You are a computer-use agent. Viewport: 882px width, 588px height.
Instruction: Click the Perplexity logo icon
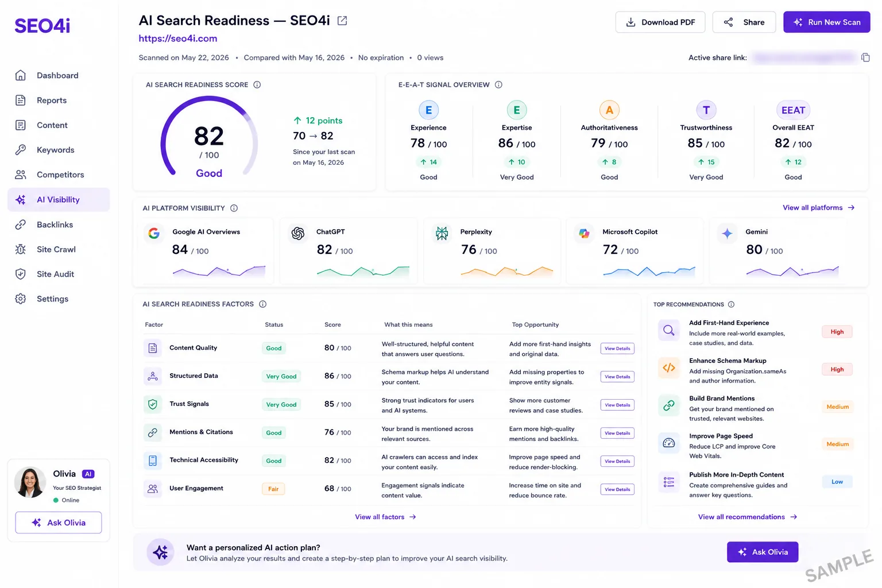[x=442, y=233]
